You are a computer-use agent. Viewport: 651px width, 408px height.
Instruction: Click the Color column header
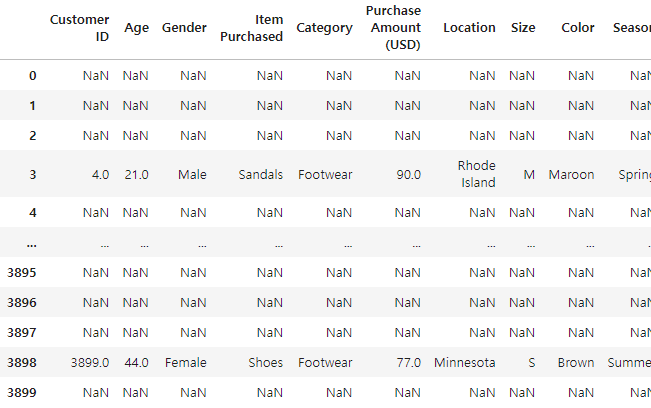point(578,28)
